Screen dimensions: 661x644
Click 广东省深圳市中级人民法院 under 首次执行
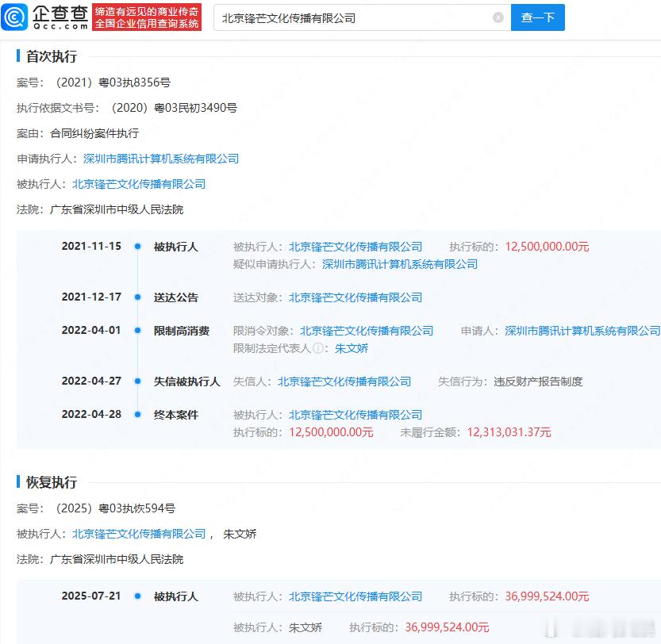click(x=117, y=209)
